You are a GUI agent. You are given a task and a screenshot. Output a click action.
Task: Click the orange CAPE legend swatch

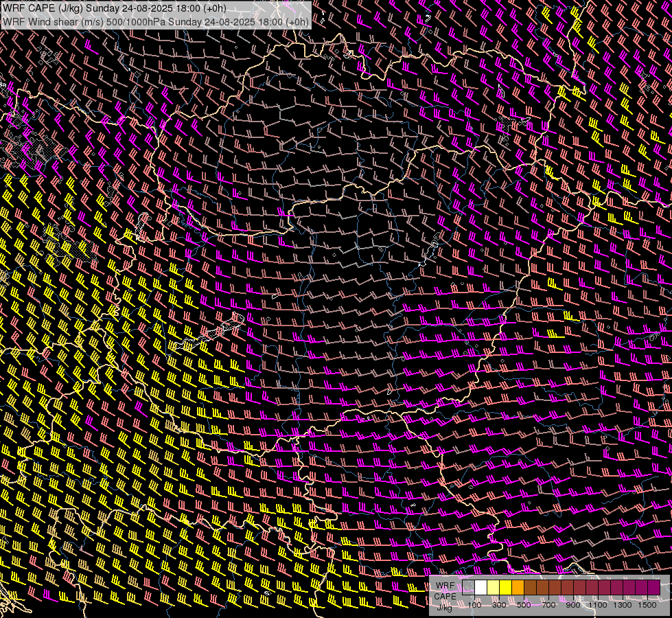tap(518, 587)
